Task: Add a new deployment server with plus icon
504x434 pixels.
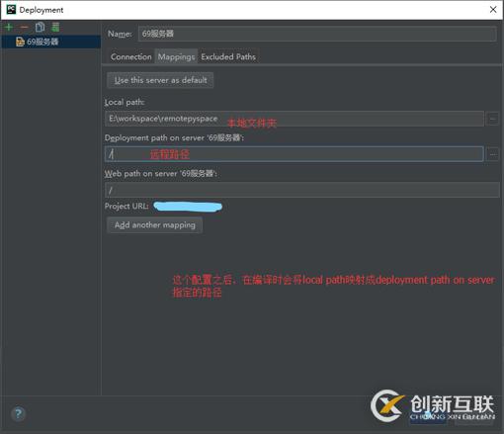Action: [9, 27]
